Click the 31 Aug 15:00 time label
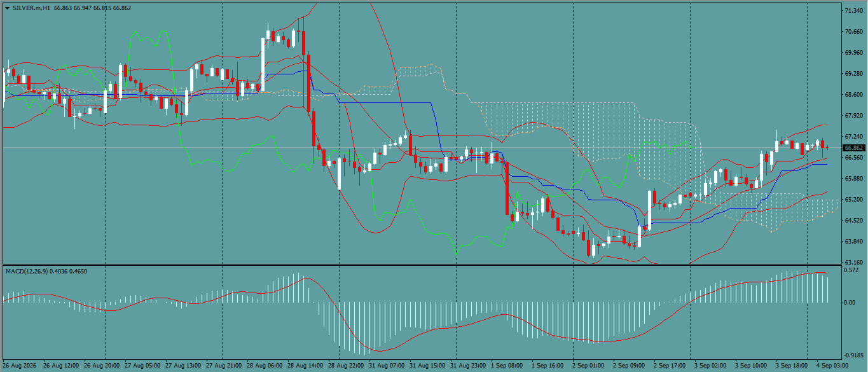This screenshot has height=372, width=868. [x=427, y=366]
